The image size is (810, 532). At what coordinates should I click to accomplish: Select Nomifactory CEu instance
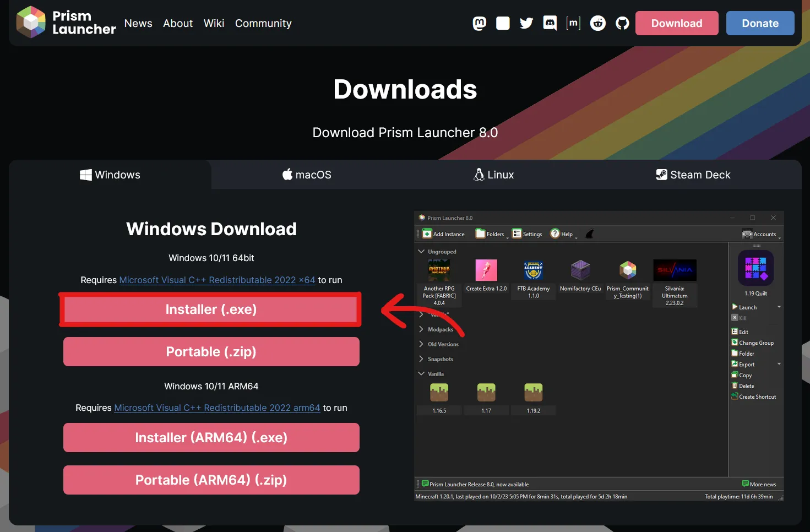pyautogui.click(x=580, y=276)
